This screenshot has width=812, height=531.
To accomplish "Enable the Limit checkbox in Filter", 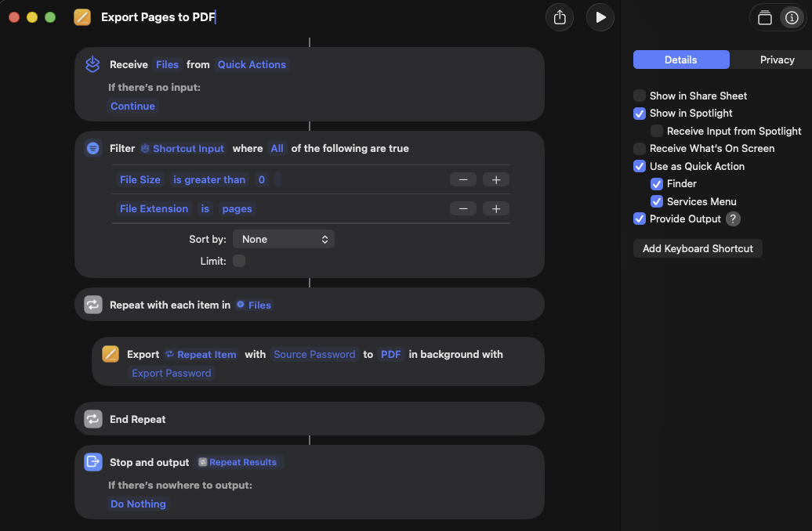I will (239, 261).
